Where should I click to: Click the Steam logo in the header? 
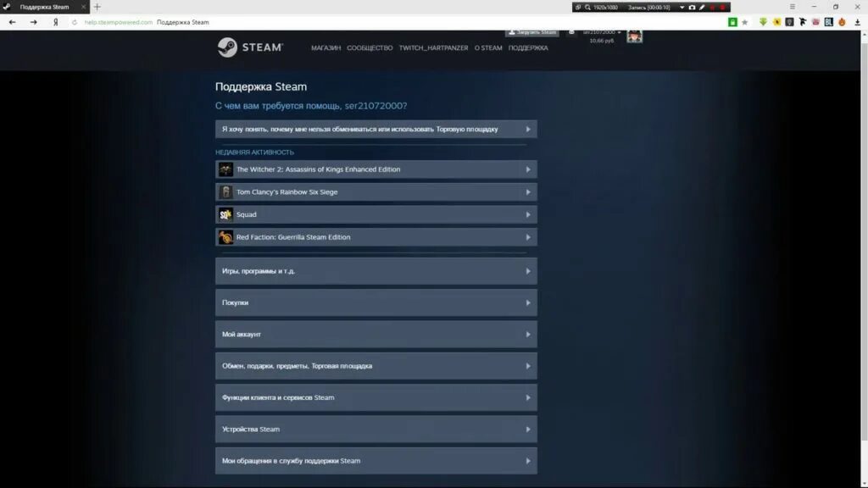click(250, 47)
